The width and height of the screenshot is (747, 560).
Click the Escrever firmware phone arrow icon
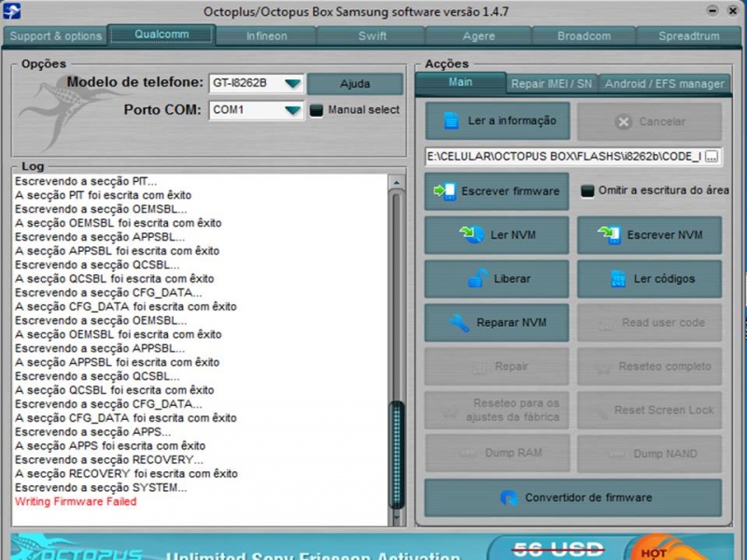[444, 191]
